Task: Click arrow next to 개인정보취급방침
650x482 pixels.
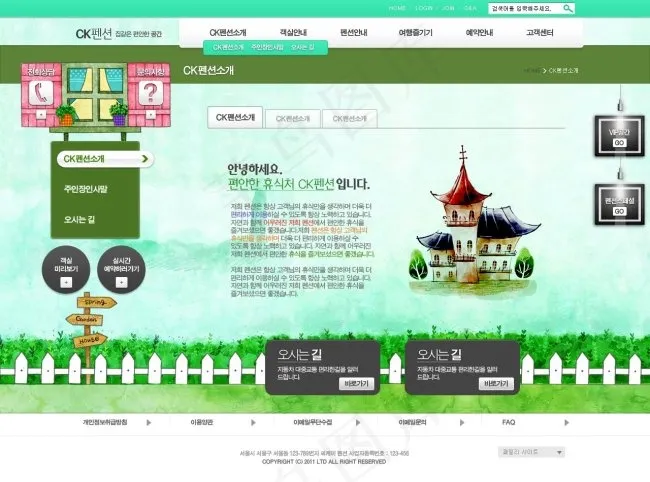Action: 149,423
